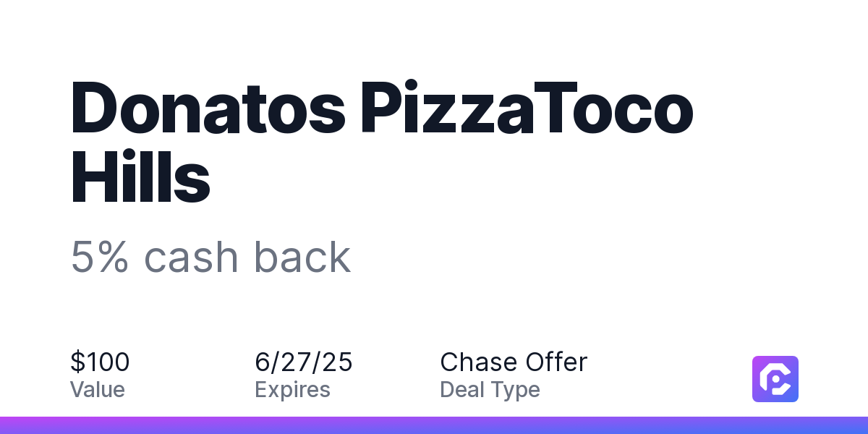Click the Deal Type label
Viewport: 868px width, 434px height.
490,391
